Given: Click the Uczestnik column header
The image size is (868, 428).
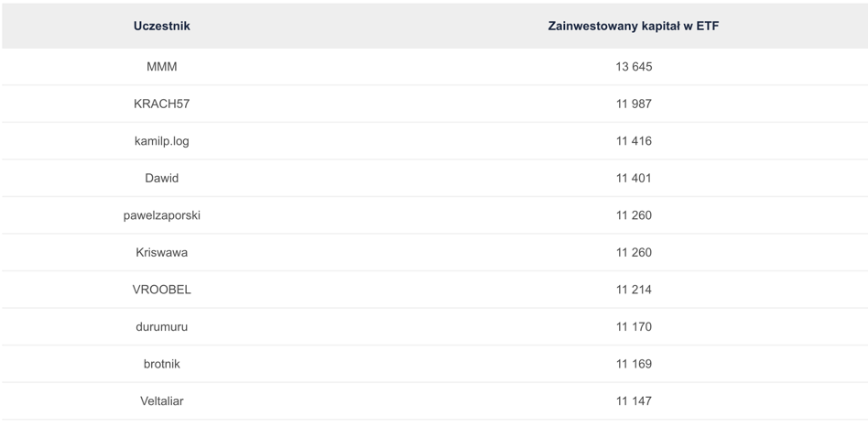Looking at the screenshot, I should coord(161,26).
